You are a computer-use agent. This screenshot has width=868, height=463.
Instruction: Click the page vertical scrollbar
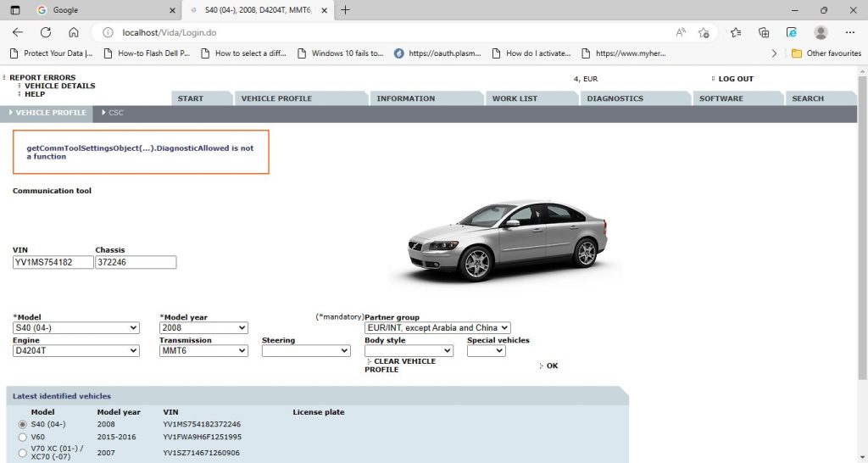862,228
